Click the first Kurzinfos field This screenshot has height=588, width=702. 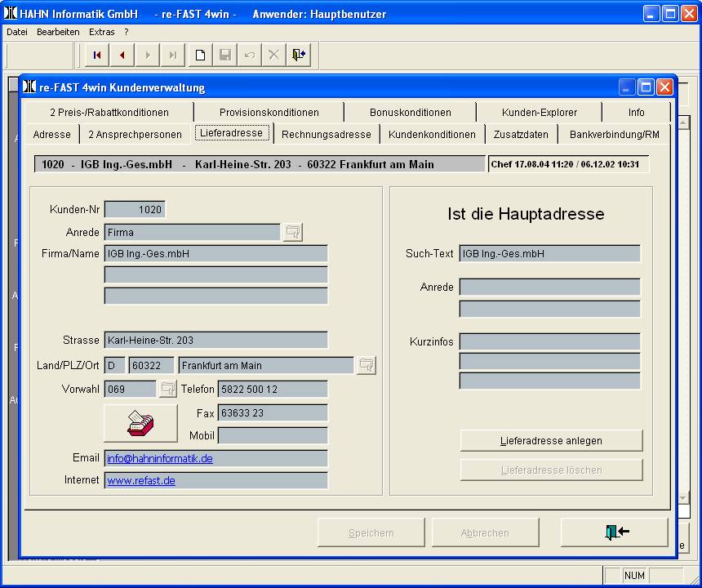(550, 341)
